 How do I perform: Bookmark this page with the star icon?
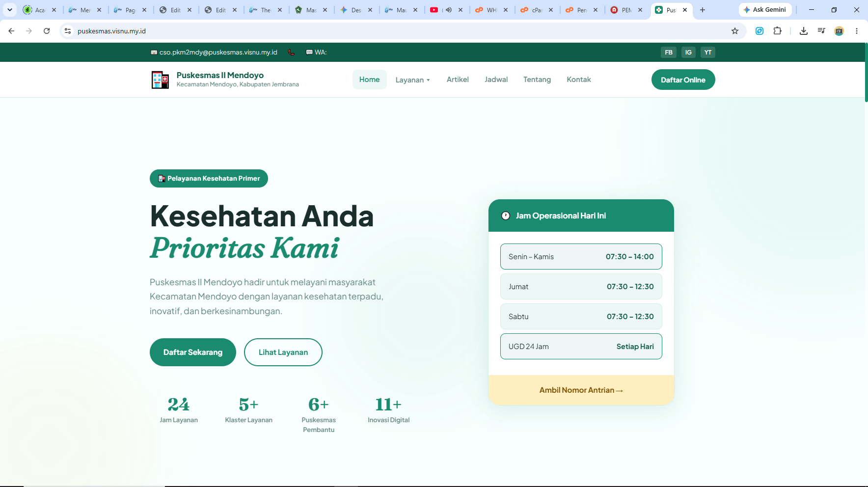coord(735,31)
